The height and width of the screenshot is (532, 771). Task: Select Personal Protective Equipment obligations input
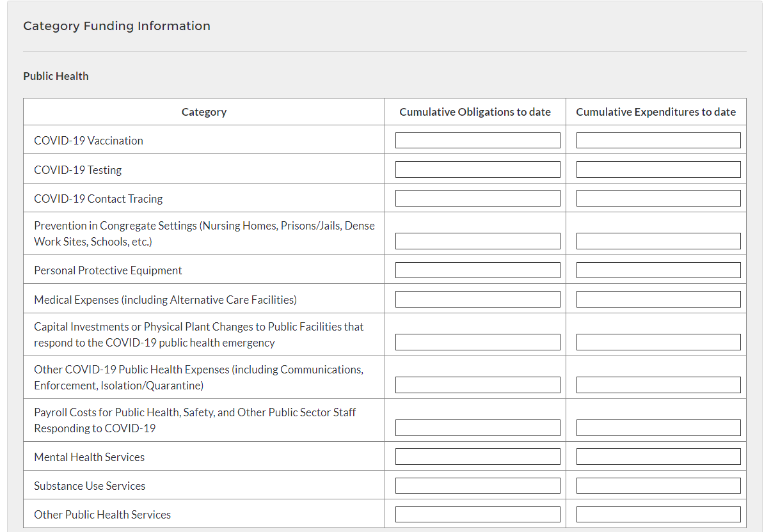click(477, 270)
